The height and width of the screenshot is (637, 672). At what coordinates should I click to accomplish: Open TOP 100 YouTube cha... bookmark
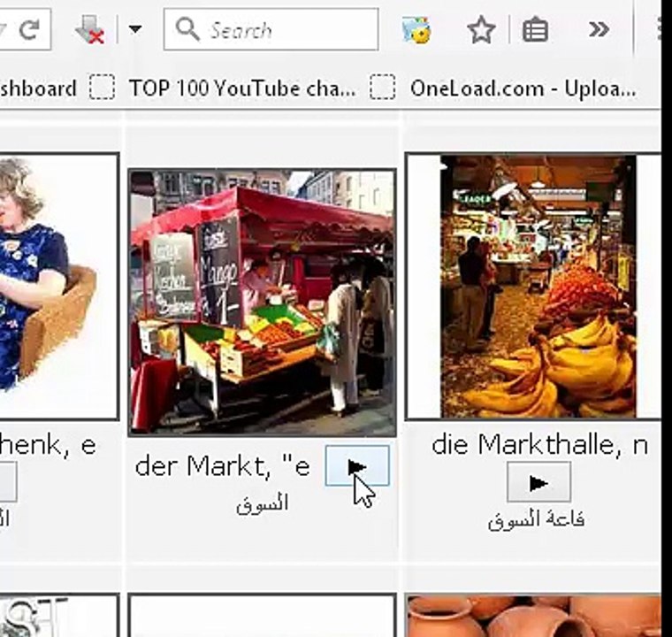coord(242,88)
